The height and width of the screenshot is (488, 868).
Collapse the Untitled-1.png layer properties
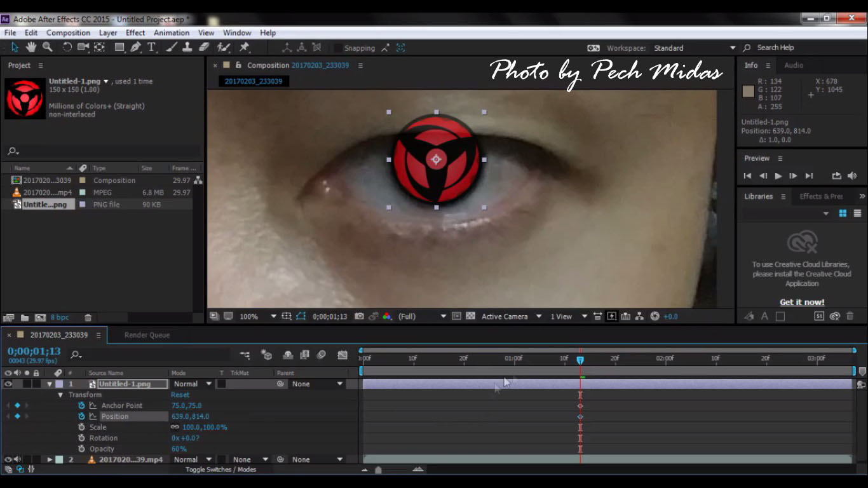coord(50,384)
